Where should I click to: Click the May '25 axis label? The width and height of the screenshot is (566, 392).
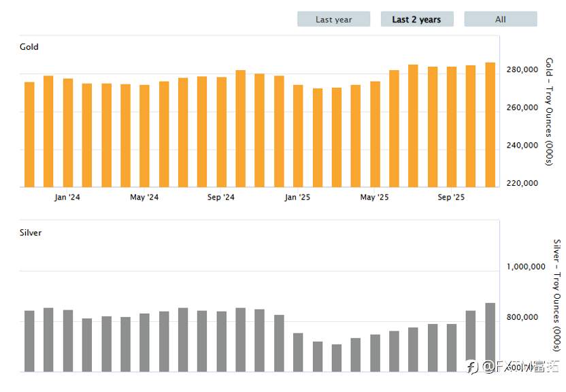374,197
